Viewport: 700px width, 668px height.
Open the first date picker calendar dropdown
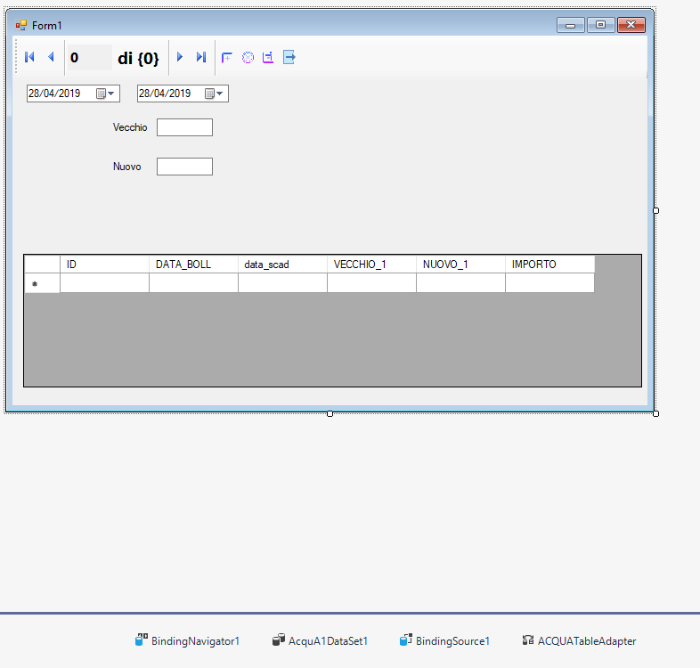click(106, 93)
